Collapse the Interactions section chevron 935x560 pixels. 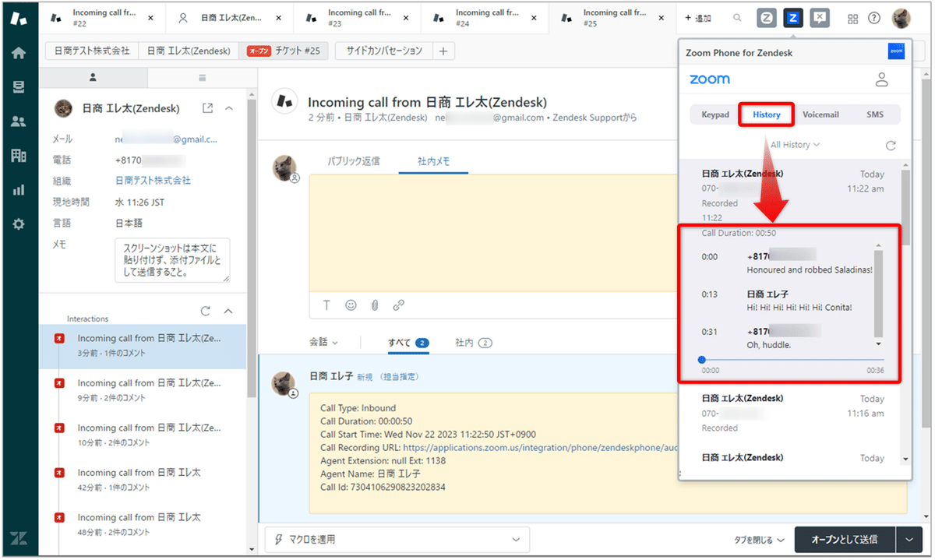click(x=228, y=311)
